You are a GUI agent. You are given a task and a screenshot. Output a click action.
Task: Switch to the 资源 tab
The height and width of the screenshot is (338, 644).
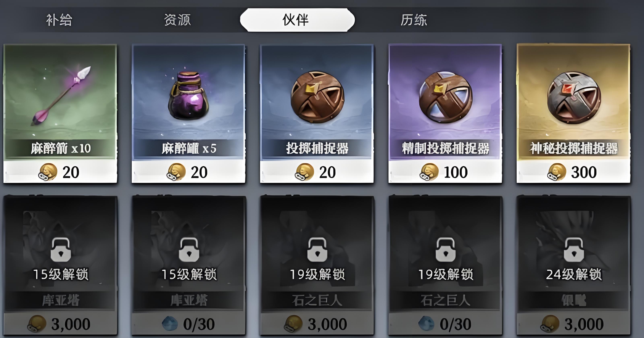pos(177,20)
